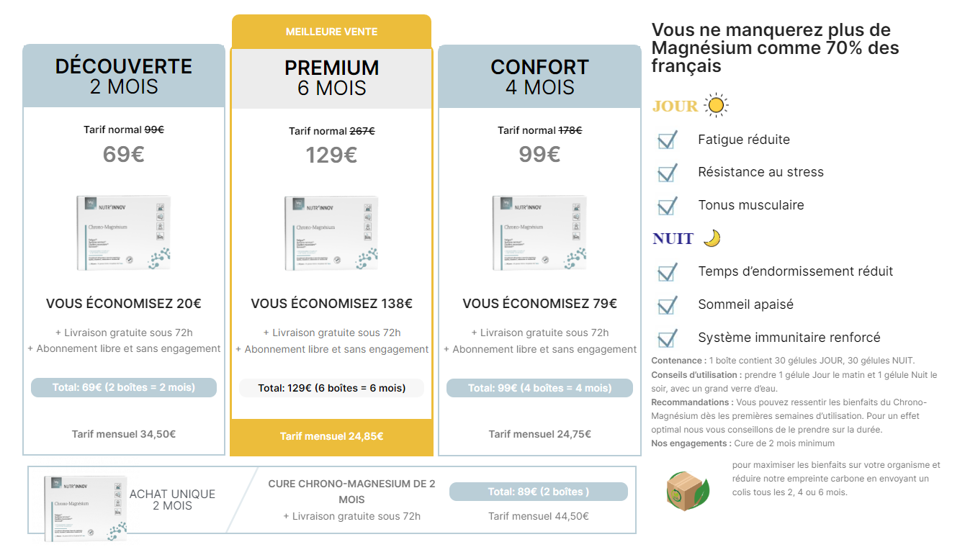Viewport: 965px width, 560px height.
Task: Click the Premium plan product box image
Action: pos(331,232)
